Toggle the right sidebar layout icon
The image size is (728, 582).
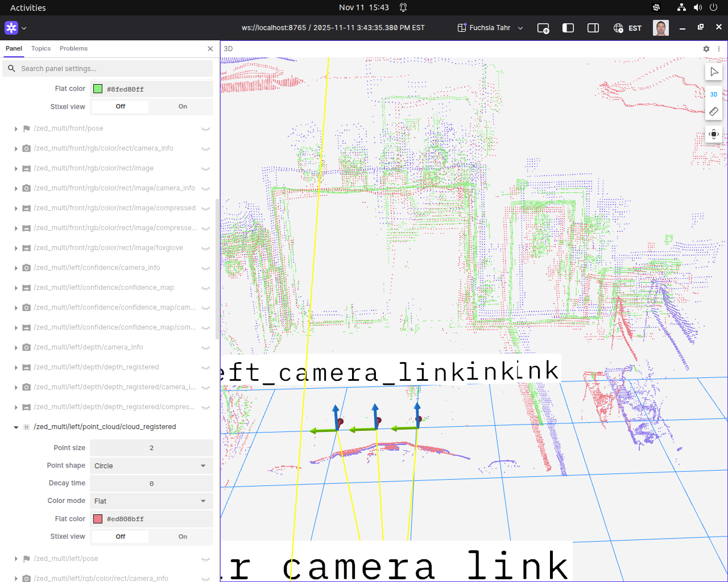tap(593, 28)
